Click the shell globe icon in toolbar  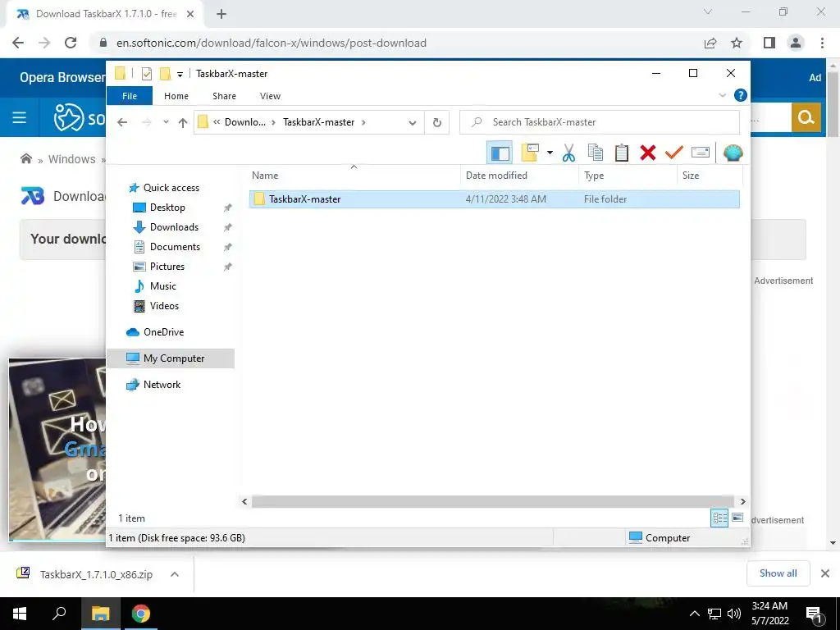733,153
